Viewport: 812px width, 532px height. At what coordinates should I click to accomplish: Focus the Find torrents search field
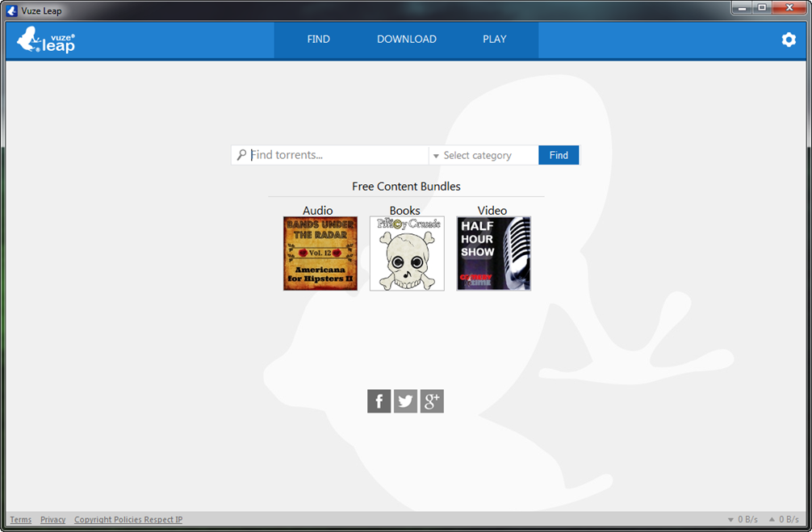[330, 155]
